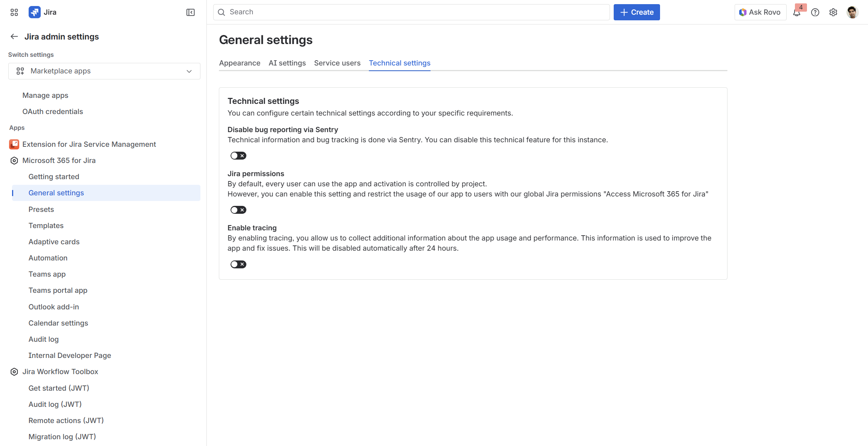Open Extension for Jira Service Management

[89, 145]
